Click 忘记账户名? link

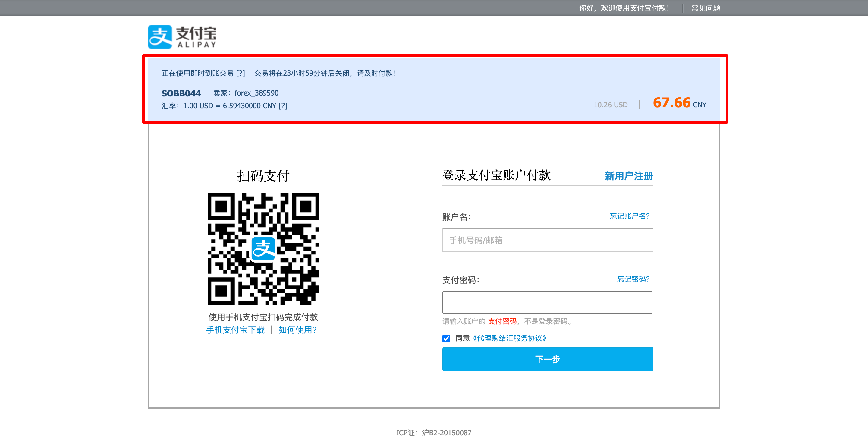point(629,216)
